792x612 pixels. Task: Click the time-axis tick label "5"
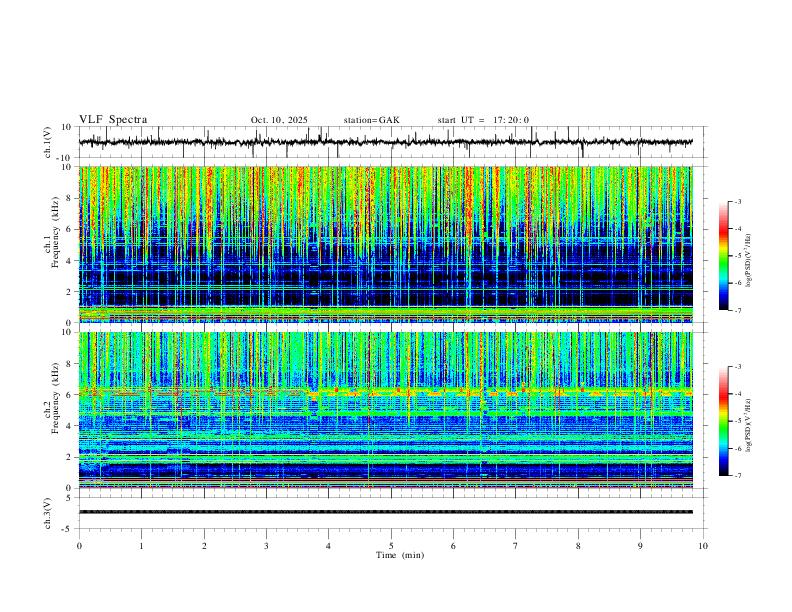click(391, 546)
